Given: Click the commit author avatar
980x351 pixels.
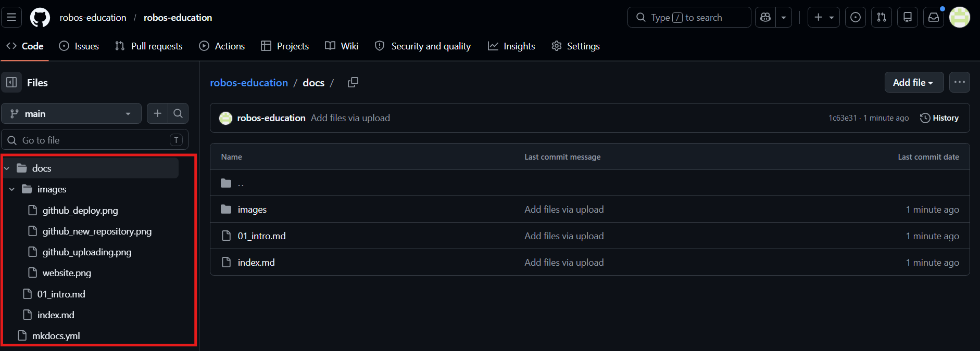Looking at the screenshot, I should pyautogui.click(x=225, y=118).
